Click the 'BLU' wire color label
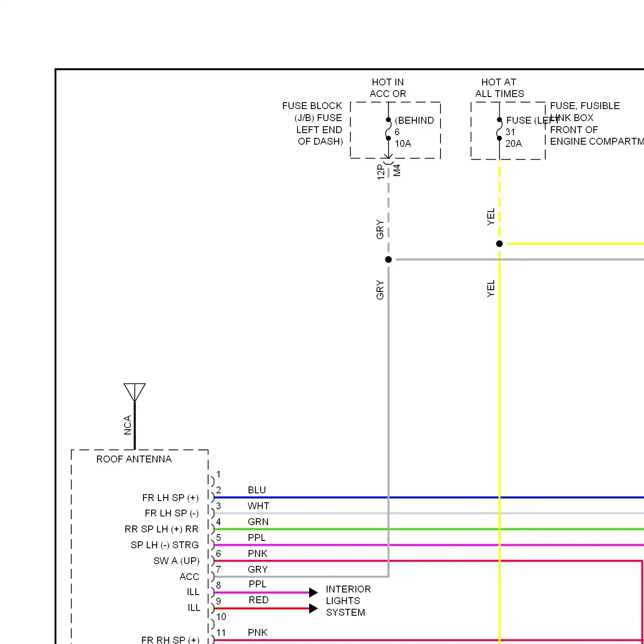644x644 pixels. pos(257,490)
